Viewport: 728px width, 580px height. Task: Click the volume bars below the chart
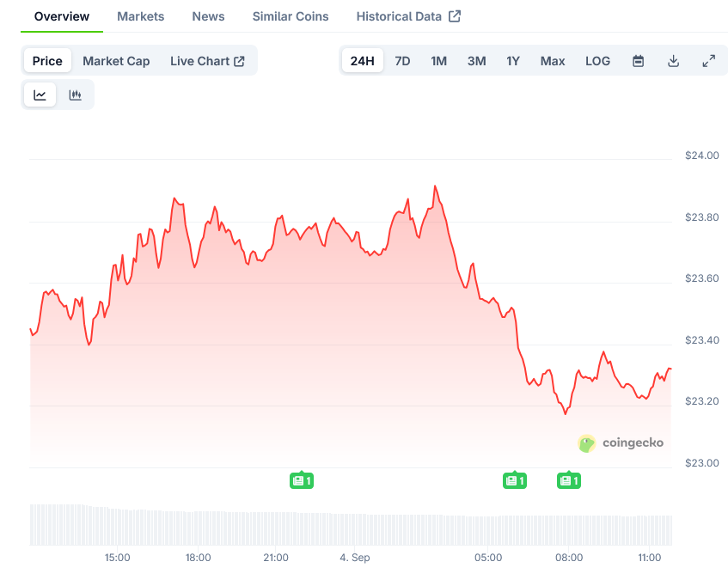point(351,525)
